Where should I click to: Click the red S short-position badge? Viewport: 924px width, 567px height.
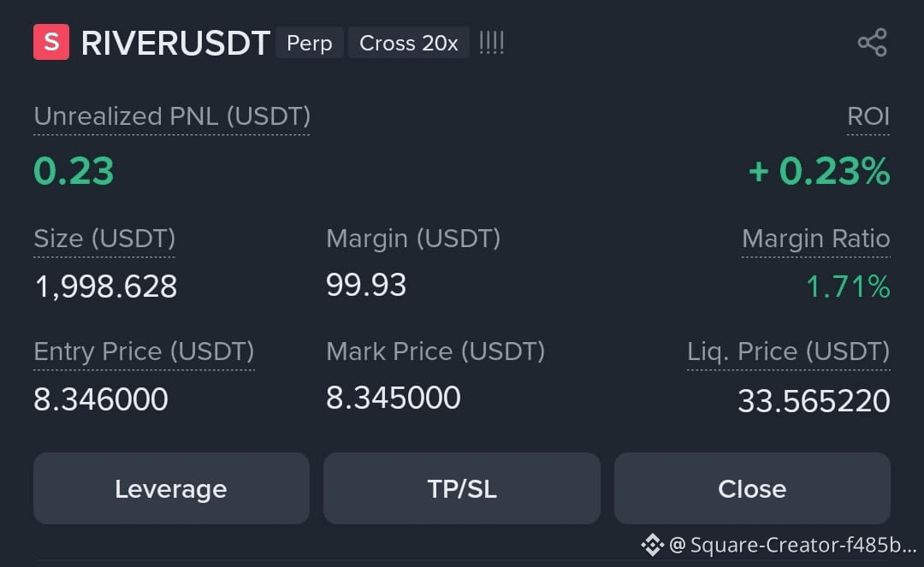pos(51,43)
